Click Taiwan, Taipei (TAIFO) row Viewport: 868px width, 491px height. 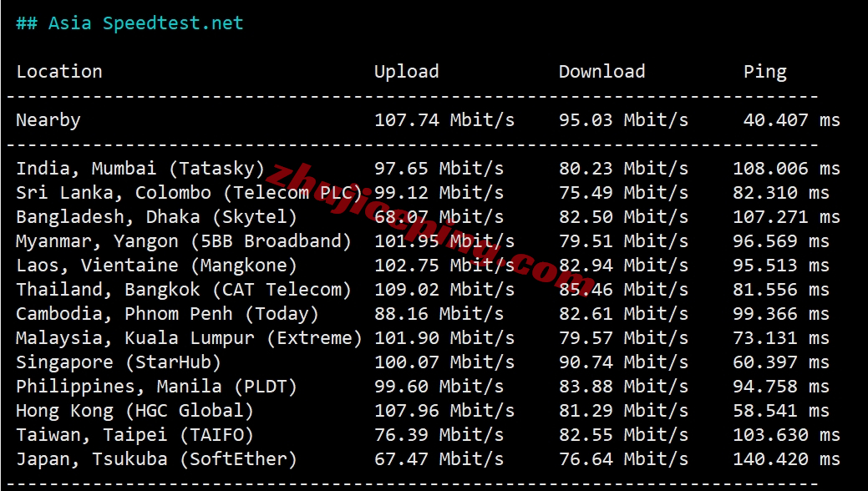click(x=428, y=435)
